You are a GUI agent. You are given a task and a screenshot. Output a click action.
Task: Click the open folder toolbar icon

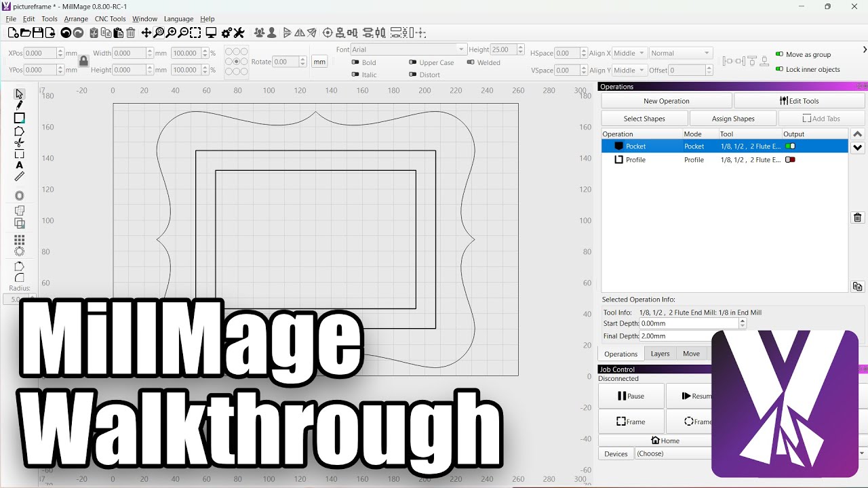pos(25,33)
